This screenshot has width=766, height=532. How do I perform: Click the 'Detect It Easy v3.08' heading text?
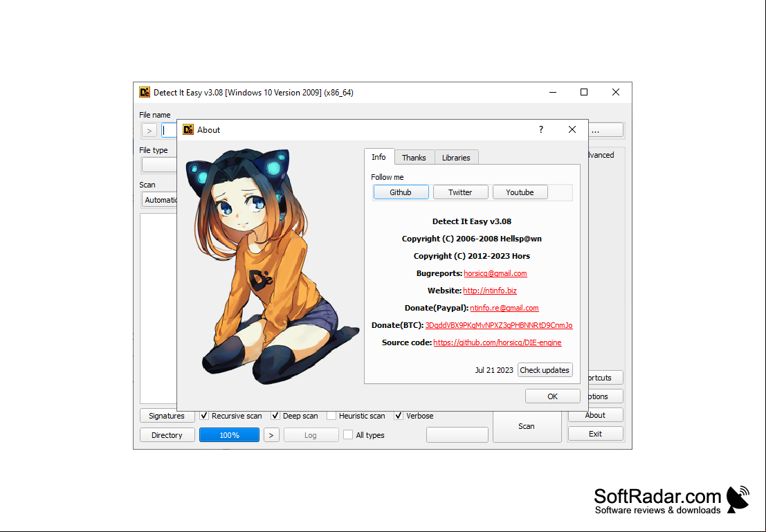472,221
